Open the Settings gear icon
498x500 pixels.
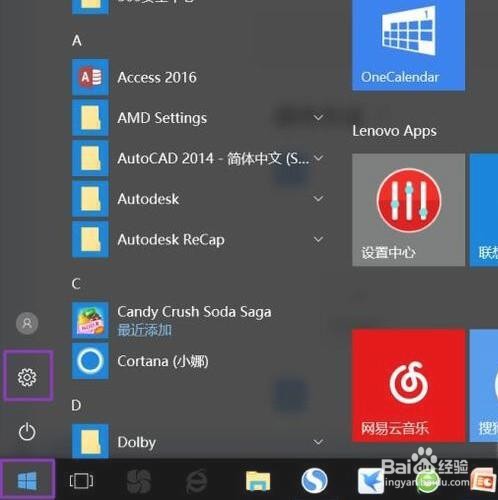(27, 377)
